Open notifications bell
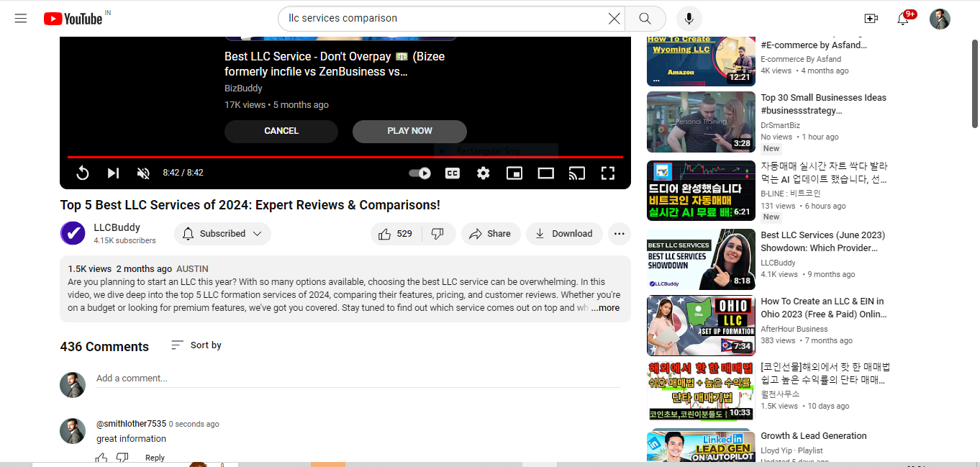The width and height of the screenshot is (980, 467). point(903,19)
